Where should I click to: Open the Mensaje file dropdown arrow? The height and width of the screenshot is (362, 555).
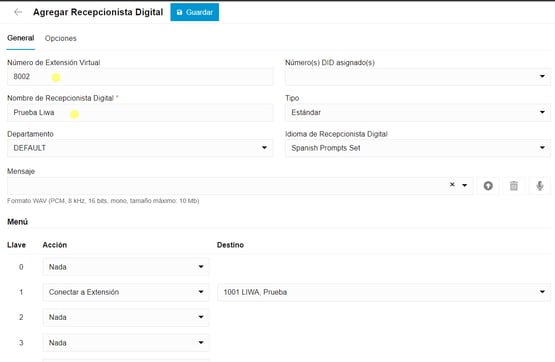(464, 185)
